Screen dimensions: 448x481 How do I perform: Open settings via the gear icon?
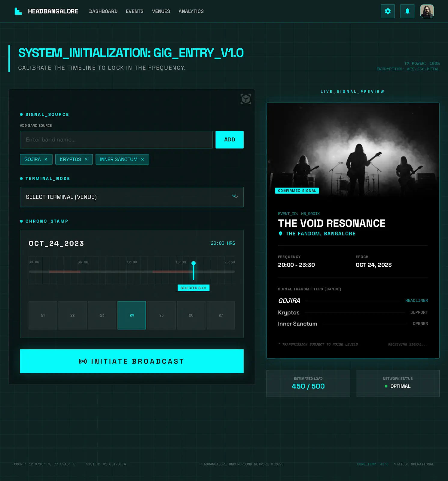[388, 11]
